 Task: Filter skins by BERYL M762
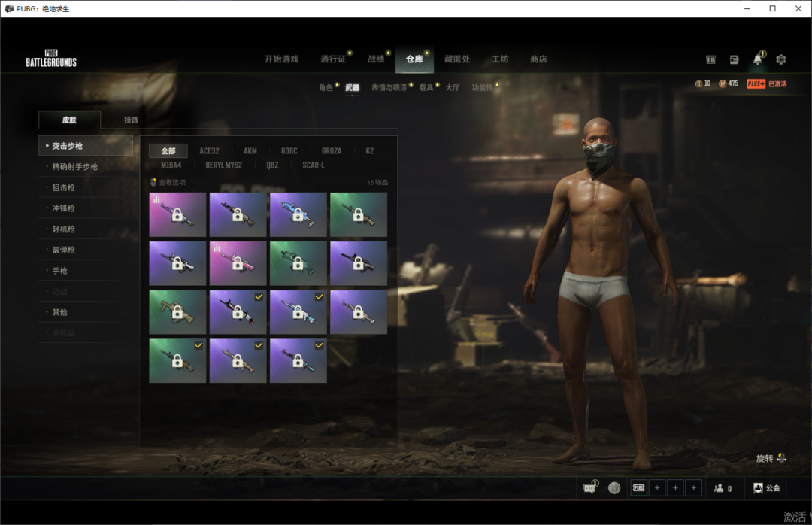pyautogui.click(x=224, y=165)
